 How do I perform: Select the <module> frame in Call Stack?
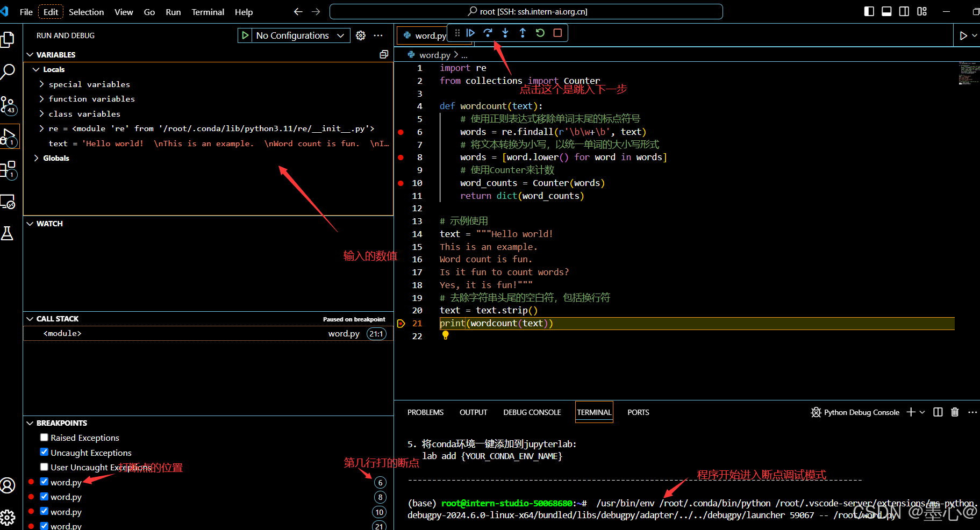click(x=63, y=333)
